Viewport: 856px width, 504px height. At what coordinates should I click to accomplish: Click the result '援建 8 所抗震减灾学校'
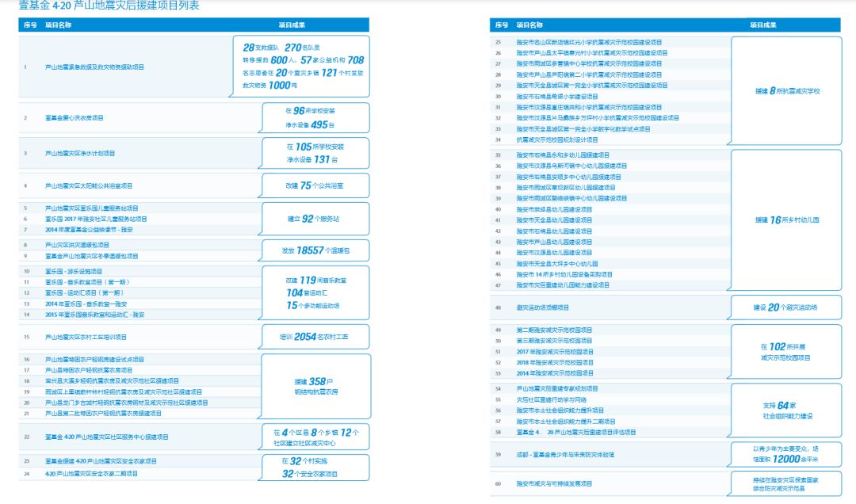coord(787,91)
